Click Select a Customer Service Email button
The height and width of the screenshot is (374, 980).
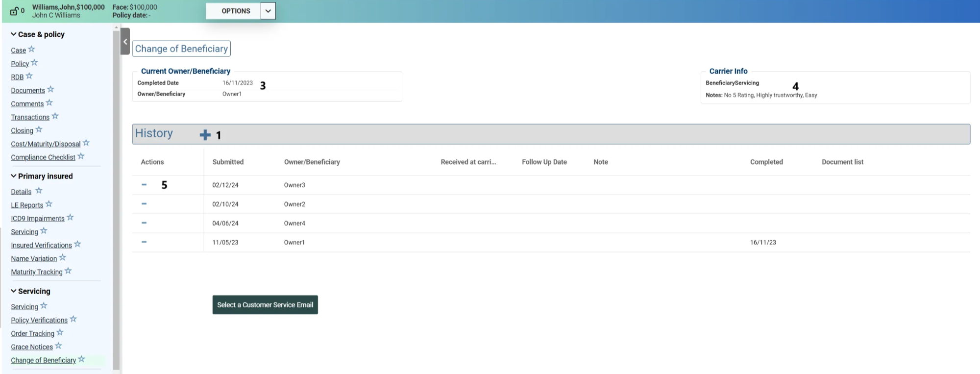click(x=265, y=305)
